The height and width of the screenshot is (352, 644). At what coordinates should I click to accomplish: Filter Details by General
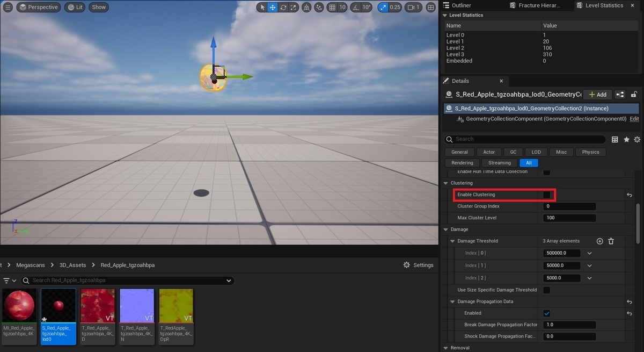[x=459, y=152]
